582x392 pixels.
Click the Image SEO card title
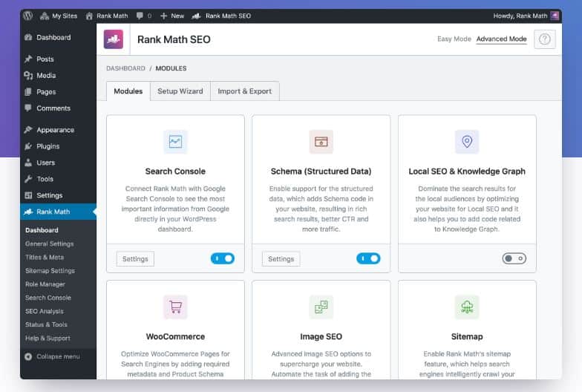[x=321, y=337]
